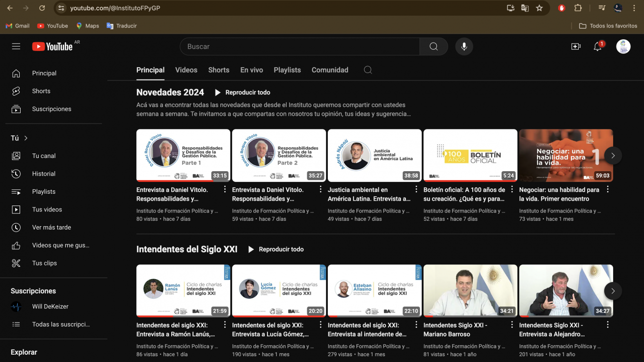Image resolution: width=644 pixels, height=362 pixels.
Task: Click the cast icon in the browser toolbar
Action: pyautogui.click(x=510, y=8)
